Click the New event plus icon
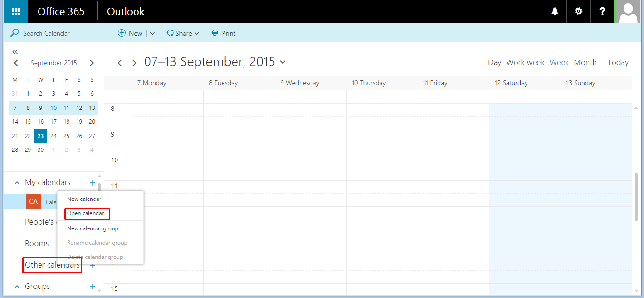Screen dimensions: 644x298 122,33
